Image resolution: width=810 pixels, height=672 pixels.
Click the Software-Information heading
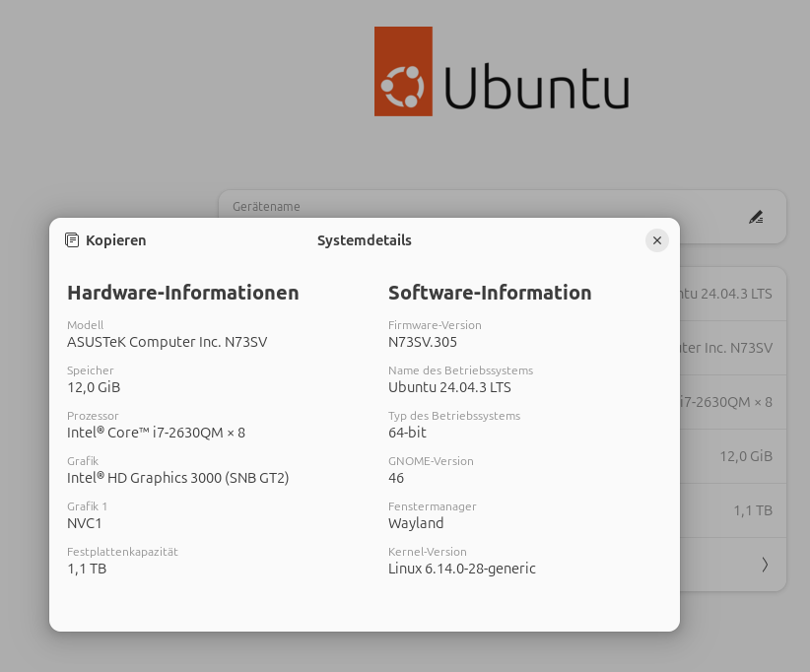click(490, 293)
